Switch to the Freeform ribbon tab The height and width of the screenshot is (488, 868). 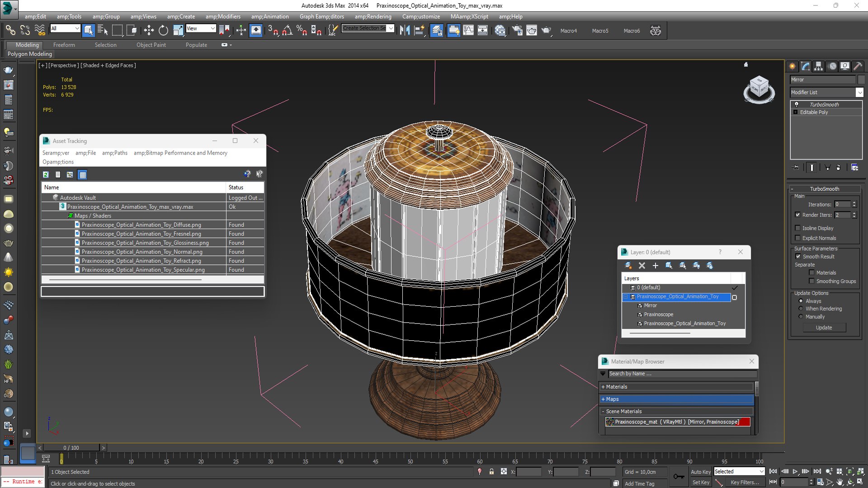coord(64,45)
